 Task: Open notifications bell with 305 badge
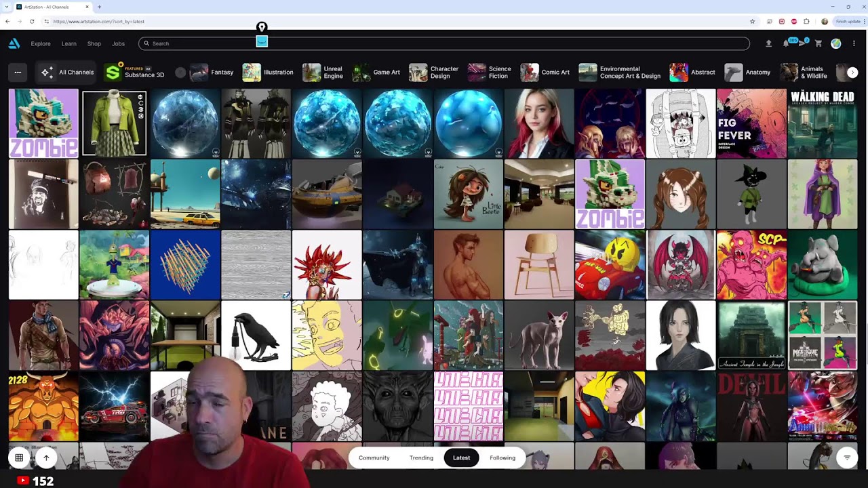tap(787, 43)
